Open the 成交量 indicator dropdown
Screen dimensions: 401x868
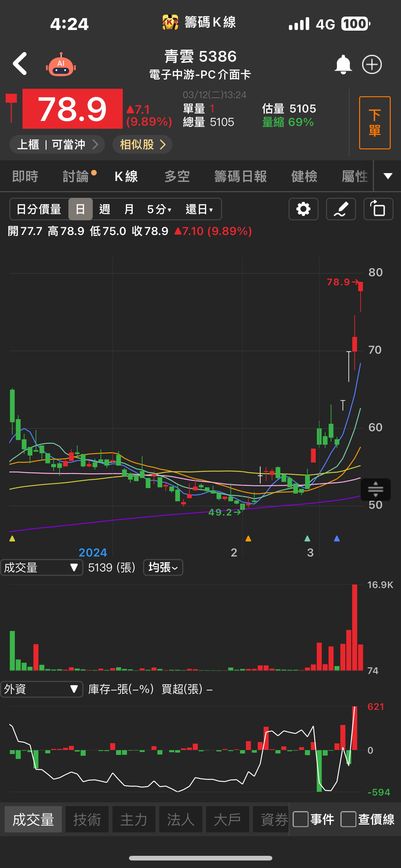42,567
